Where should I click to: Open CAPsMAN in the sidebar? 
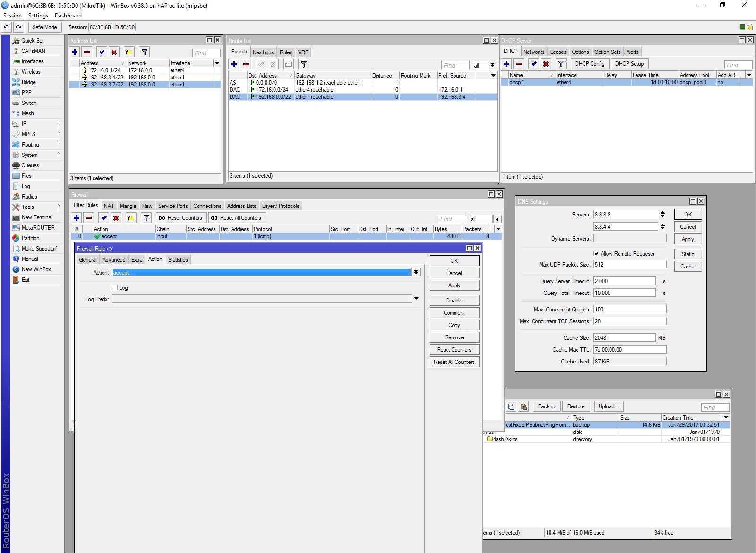coord(33,51)
